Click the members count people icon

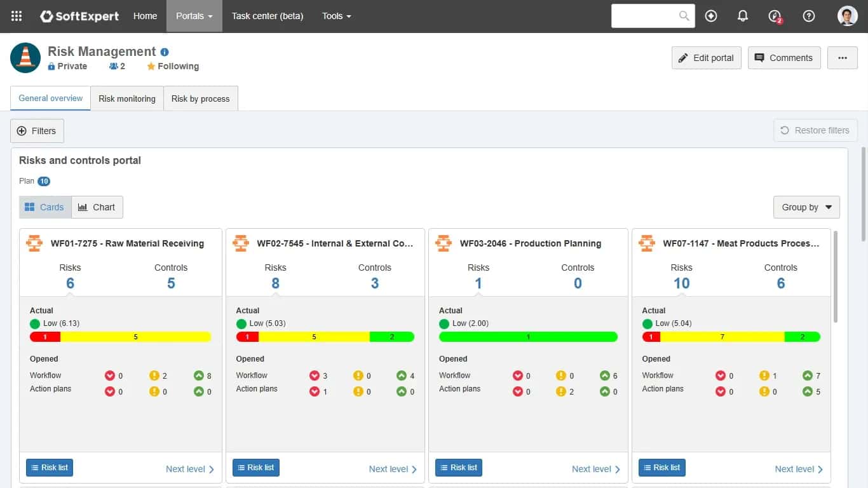point(114,66)
